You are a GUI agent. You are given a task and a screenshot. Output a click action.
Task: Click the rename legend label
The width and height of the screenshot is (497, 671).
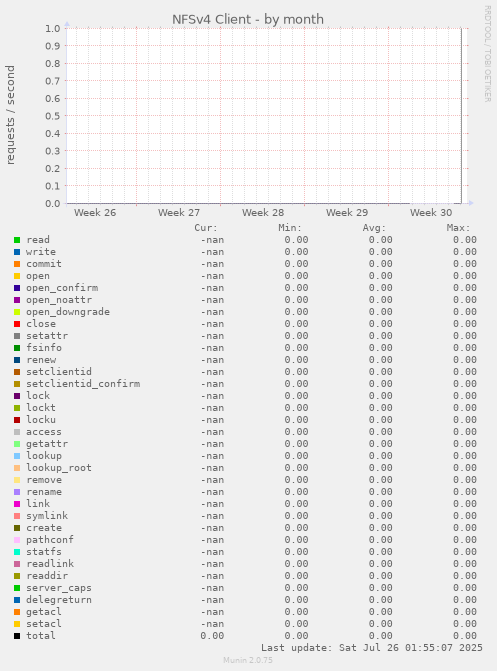(44, 492)
